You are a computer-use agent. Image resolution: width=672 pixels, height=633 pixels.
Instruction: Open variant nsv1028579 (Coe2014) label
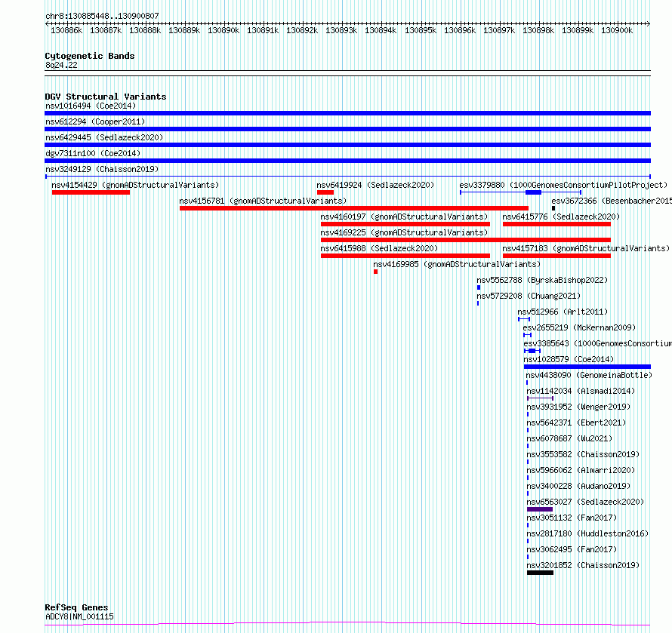click(569, 359)
